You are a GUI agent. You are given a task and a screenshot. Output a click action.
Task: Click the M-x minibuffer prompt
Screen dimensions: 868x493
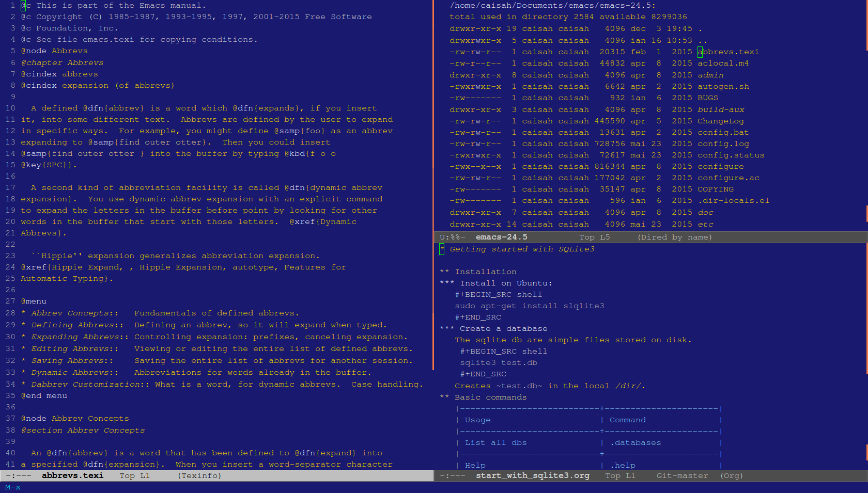pos(12,487)
